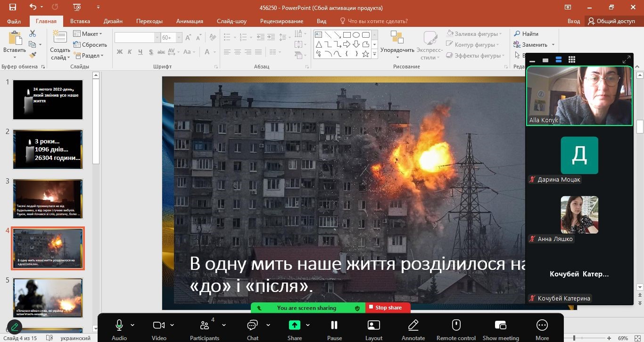This screenshot has height=342, width=644.
Task: Undo the last action
Action: tap(33, 8)
